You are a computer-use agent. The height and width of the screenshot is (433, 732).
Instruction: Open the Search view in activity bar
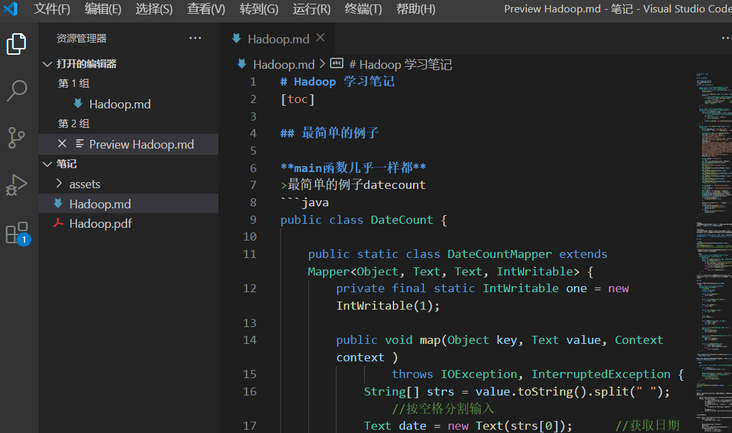16,91
